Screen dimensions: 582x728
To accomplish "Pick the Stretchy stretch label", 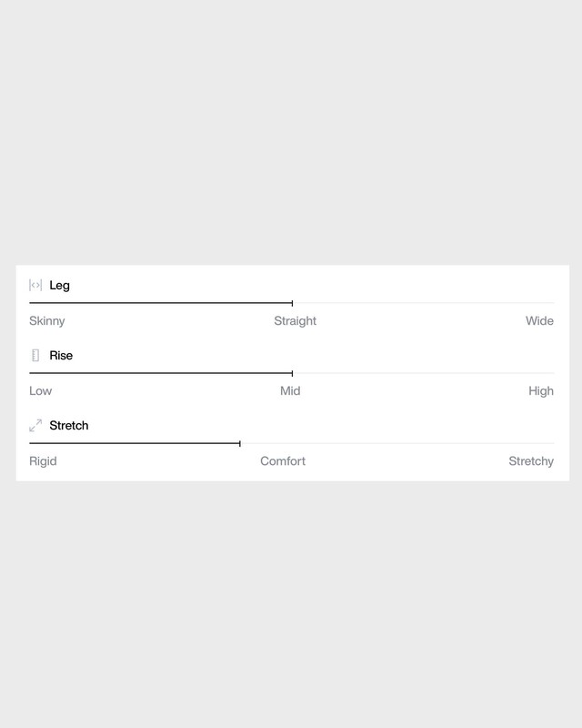I will coord(531,461).
